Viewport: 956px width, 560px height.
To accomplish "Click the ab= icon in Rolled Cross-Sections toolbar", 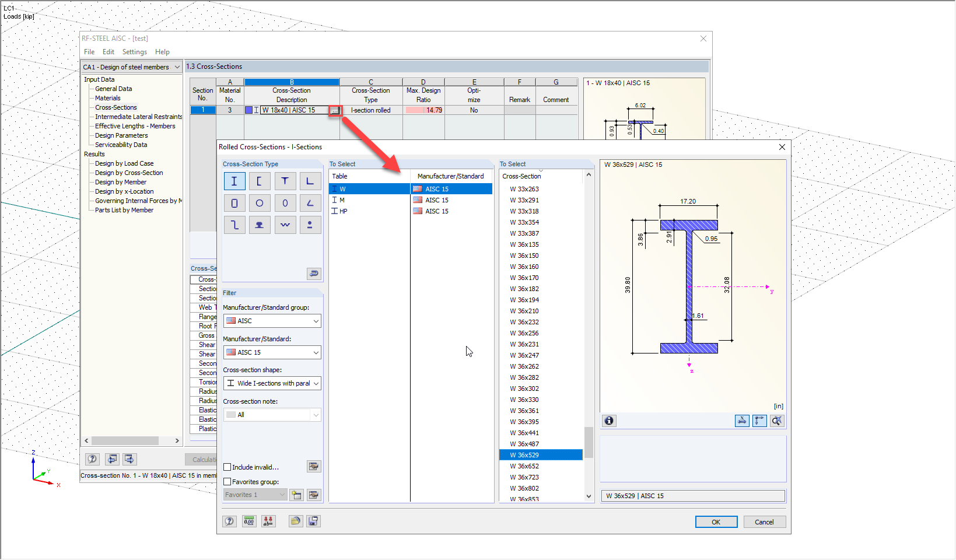I will pyautogui.click(x=268, y=521).
